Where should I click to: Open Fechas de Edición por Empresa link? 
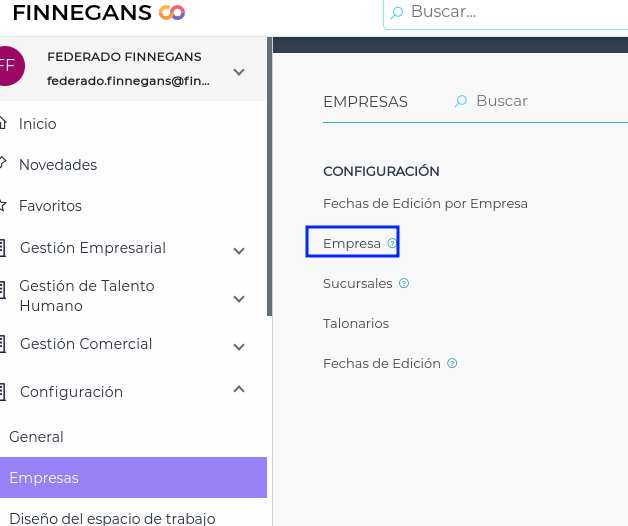425,203
